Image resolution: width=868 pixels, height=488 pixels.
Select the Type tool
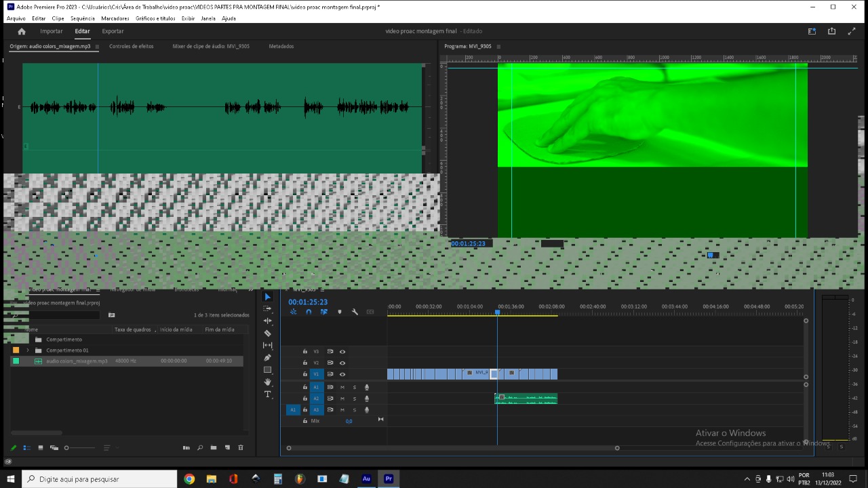(267, 394)
